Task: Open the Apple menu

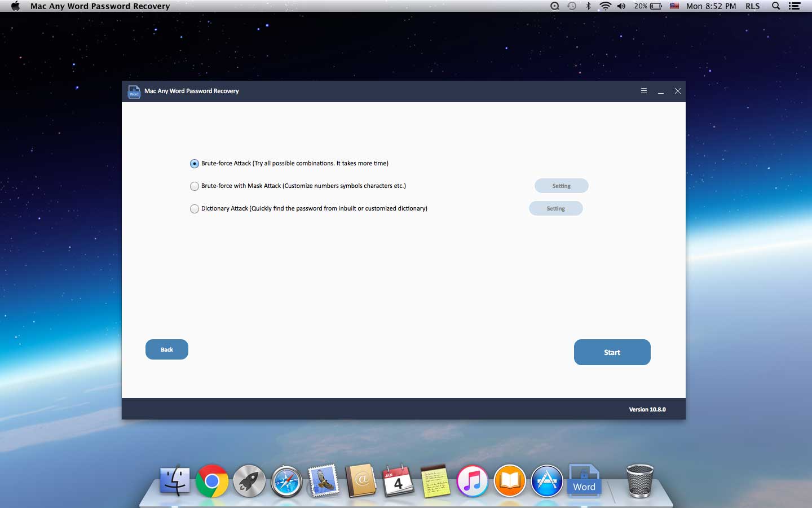Action: pyautogui.click(x=15, y=6)
